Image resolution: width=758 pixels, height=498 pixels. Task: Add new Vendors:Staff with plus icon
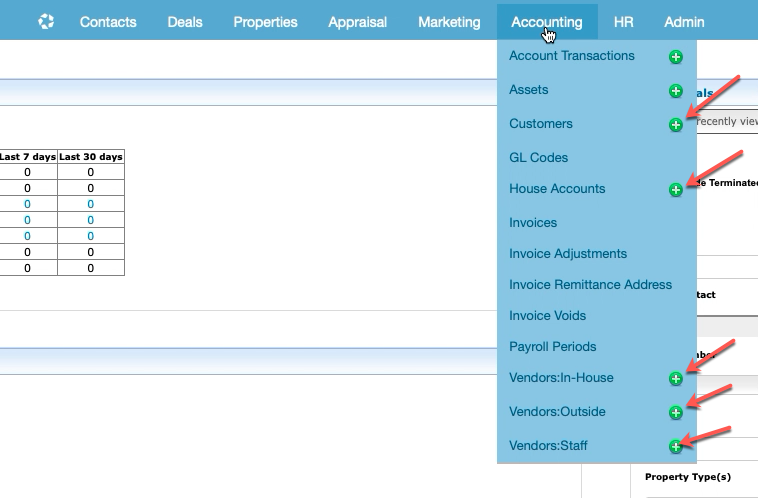pyautogui.click(x=676, y=446)
